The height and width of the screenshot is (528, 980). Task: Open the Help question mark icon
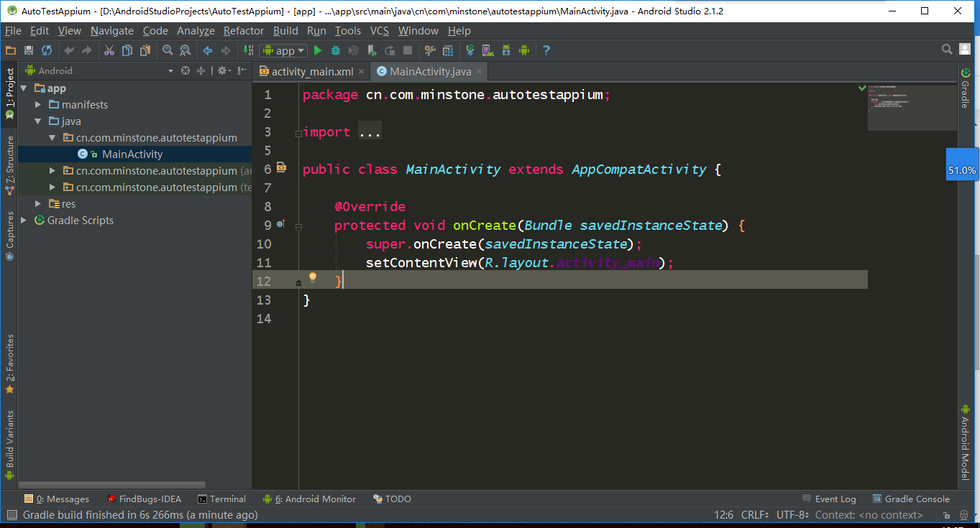(x=546, y=50)
